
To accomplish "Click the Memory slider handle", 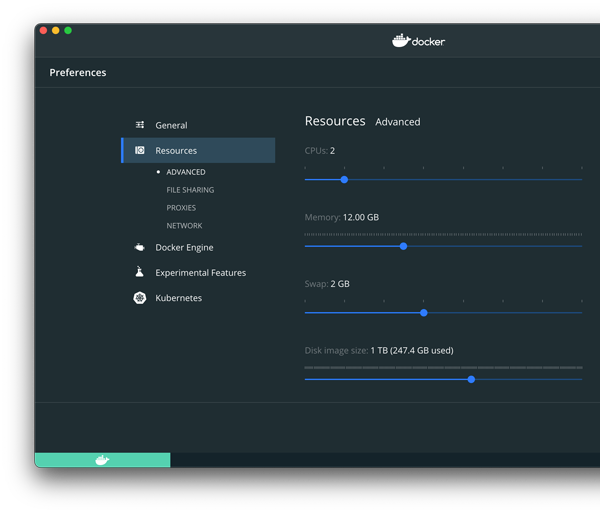I will [403, 246].
